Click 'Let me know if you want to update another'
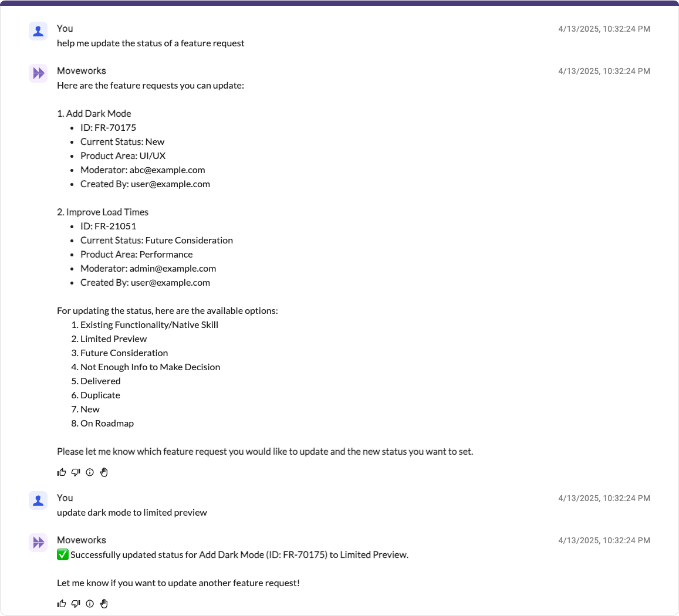This screenshot has height=616, width=679. click(178, 583)
